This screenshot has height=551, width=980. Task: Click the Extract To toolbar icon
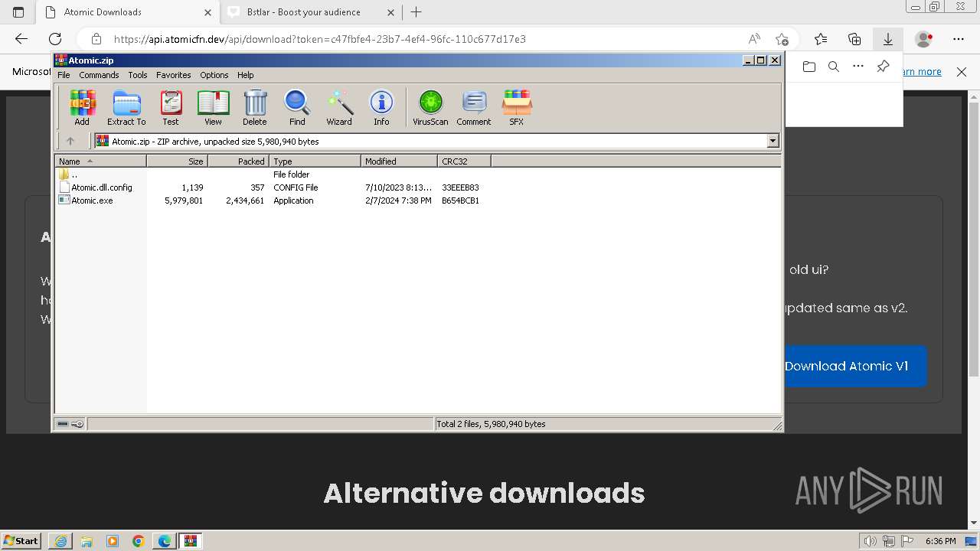[x=126, y=107]
